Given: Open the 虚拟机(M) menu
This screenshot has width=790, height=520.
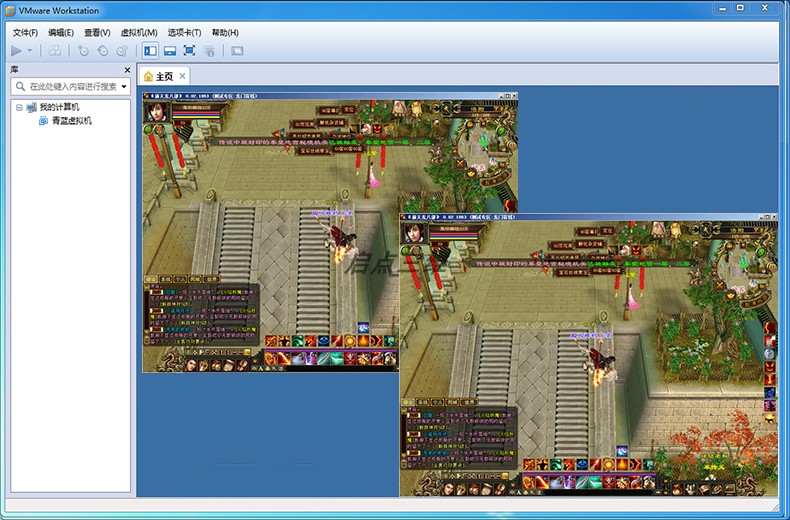Looking at the screenshot, I should (139, 33).
